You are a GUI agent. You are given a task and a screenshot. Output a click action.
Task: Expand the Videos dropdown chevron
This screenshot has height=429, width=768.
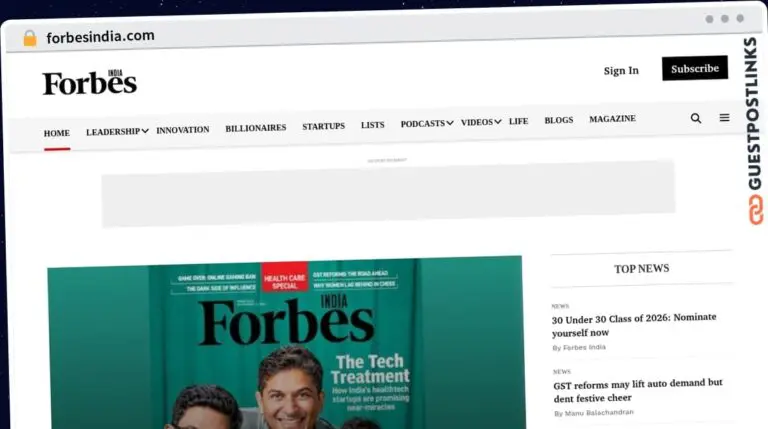click(x=498, y=121)
